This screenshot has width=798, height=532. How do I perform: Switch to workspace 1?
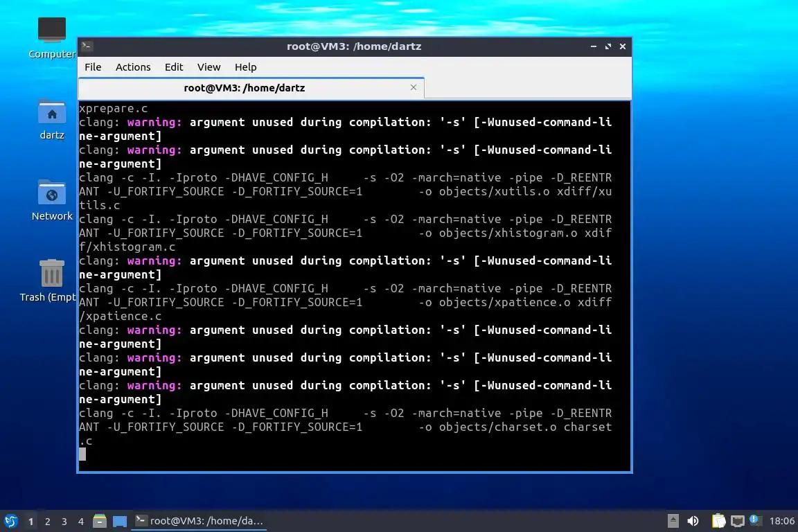pos(30,522)
